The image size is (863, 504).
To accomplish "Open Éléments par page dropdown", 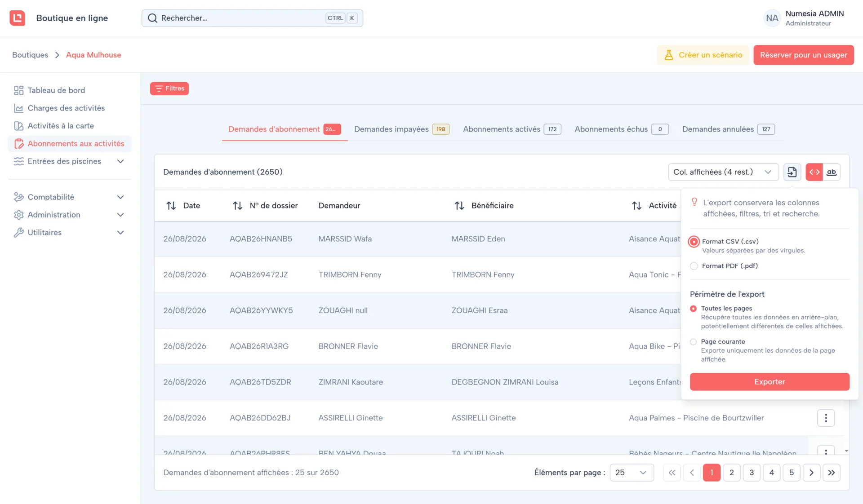I will [x=632, y=473].
